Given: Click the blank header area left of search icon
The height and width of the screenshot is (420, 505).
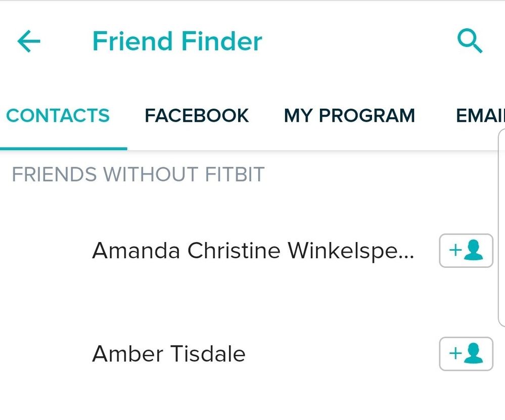Looking at the screenshot, I should 359,41.
